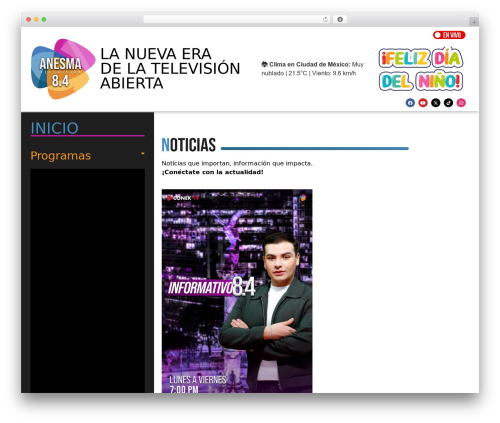Expand the Programas menu
The width and height of the screenshot is (500, 423).
click(60, 156)
